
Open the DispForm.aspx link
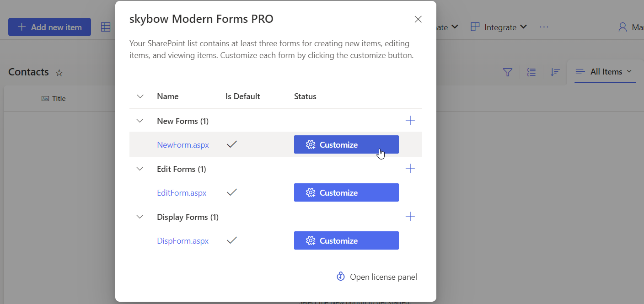pyautogui.click(x=182, y=241)
